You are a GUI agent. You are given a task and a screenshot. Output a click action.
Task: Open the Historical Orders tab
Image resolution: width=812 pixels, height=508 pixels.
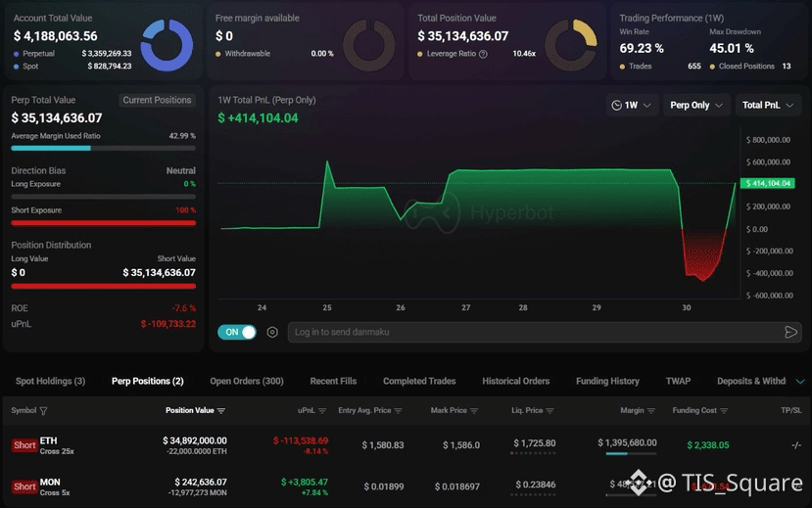[x=516, y=382]
